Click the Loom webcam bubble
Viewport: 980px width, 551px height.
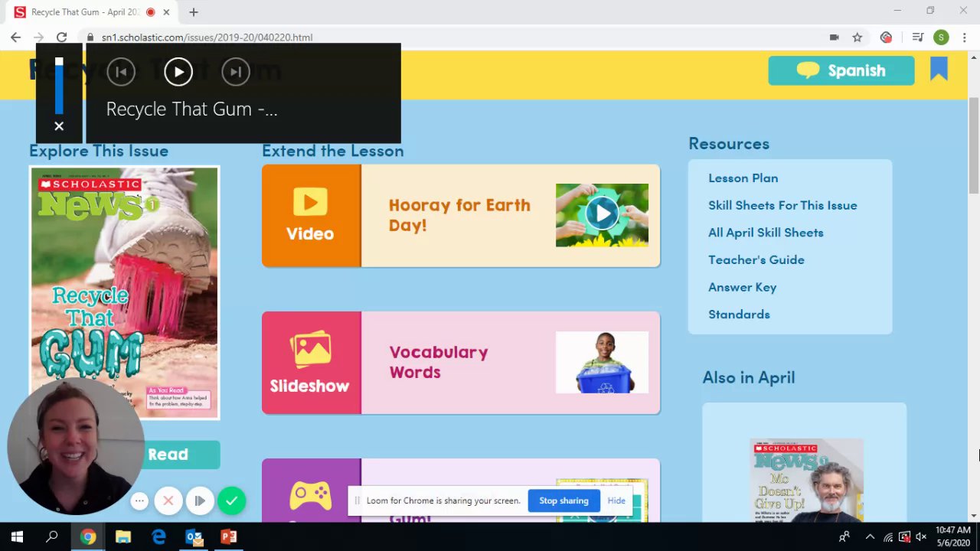tap(75, 446)
